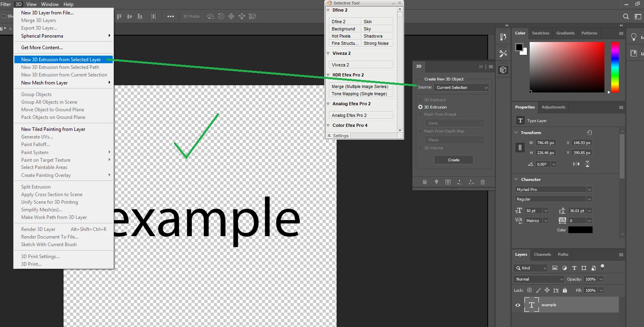Screen dimensions: 644x327
Task: Click the Create button in 3D panel
Action: (454, 160)
